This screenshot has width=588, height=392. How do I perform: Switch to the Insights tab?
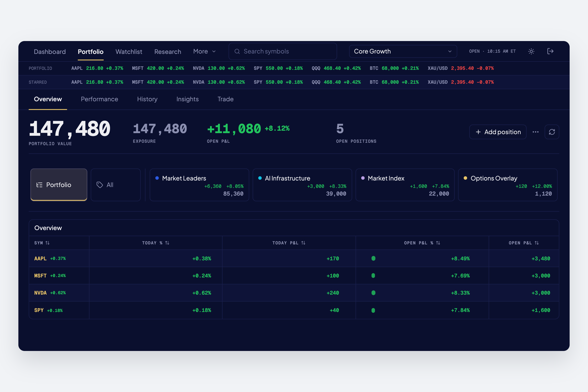[187, 99]
